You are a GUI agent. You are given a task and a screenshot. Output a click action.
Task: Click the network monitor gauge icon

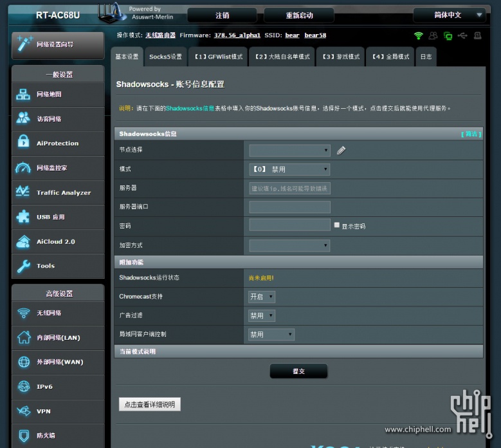pyautogui.click(x=23, y=167)
